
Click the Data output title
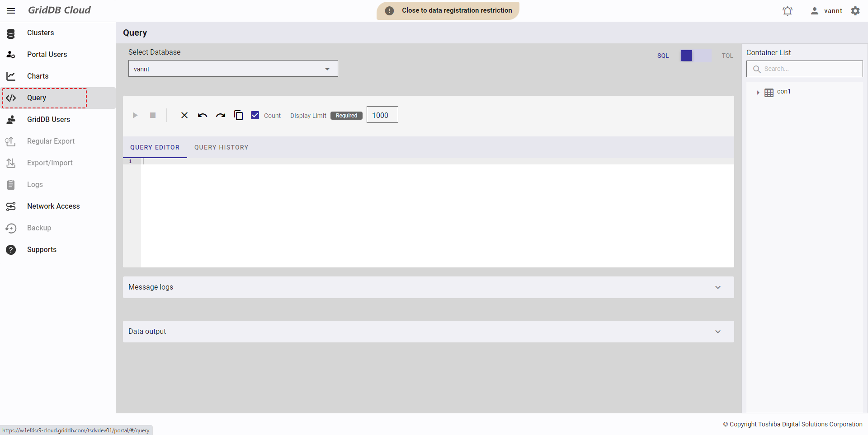point(147,331)
